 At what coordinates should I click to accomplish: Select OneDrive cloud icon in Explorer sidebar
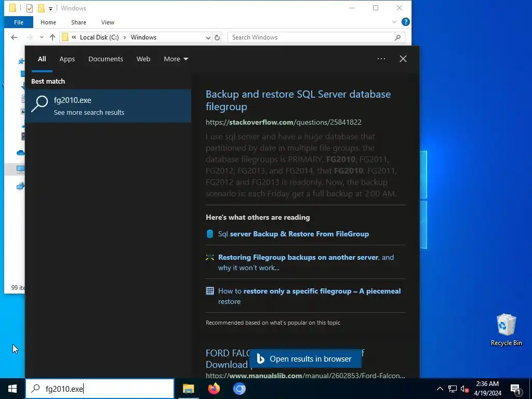click(20, 153)
